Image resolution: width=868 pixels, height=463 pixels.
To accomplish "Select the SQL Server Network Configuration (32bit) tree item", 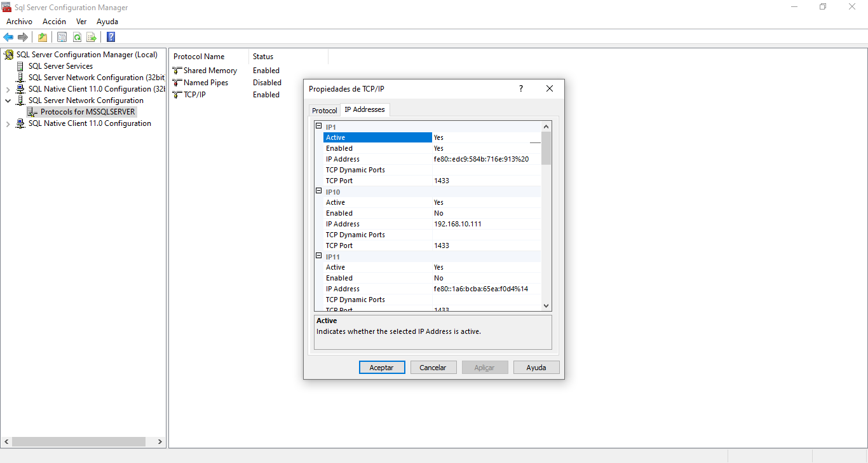I will [97, 78].
